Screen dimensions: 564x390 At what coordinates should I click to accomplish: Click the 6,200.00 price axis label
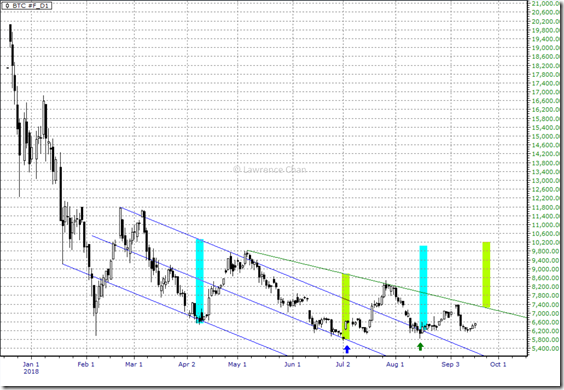point(546,331)
